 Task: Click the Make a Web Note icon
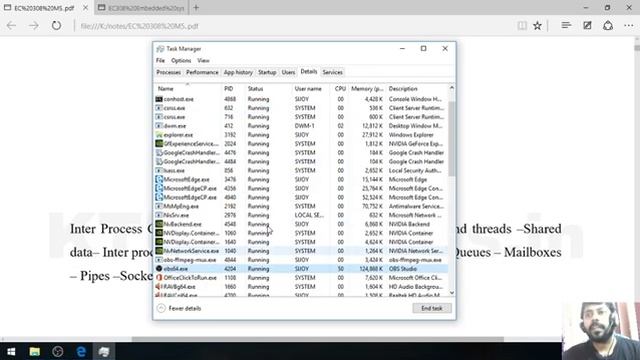587,26
